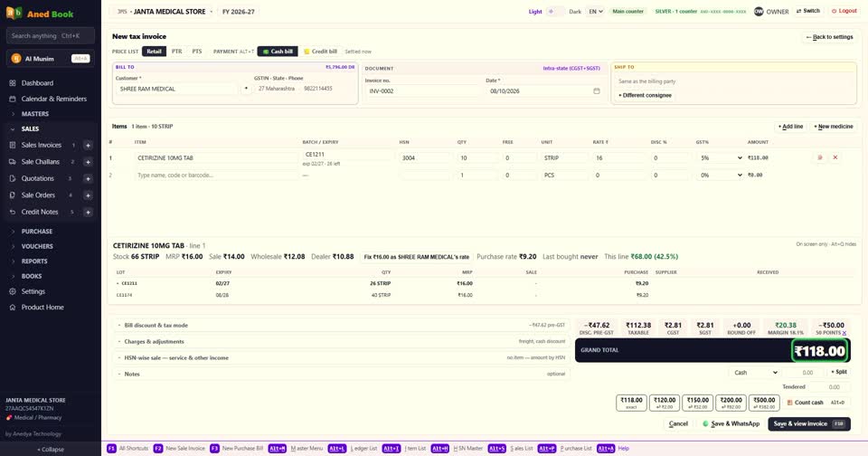
Task: Open Calendar & Reminders in sidebar
Action: 53,99
